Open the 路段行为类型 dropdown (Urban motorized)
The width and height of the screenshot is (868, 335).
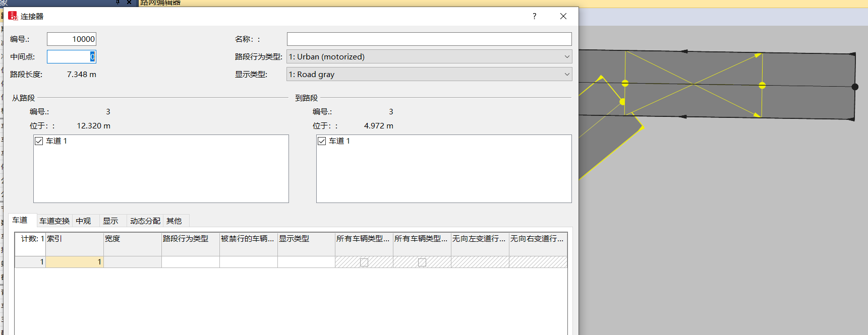coord(429,56)
